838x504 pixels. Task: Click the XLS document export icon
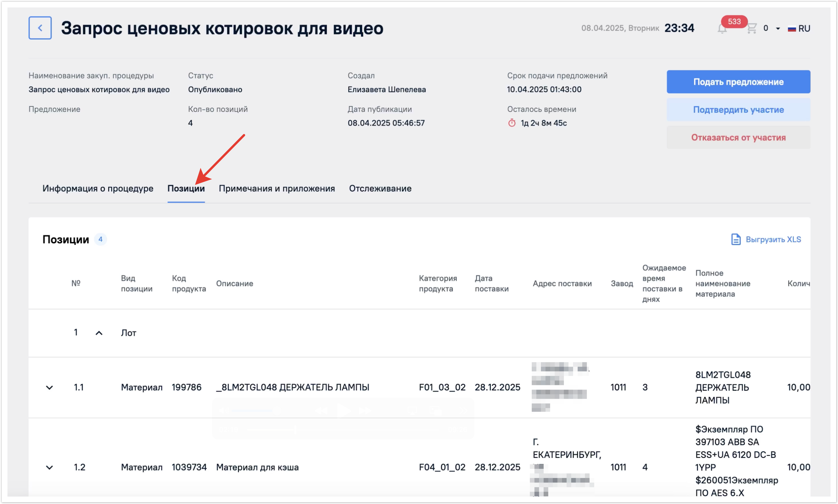click(736, 239)
